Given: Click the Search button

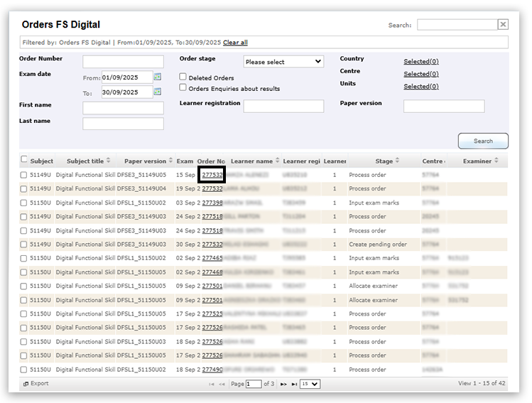Looking at the screenshot, I should coord(483,141).
